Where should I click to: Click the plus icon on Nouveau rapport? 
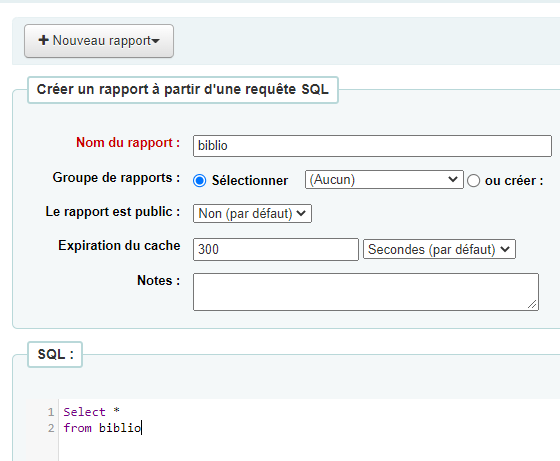[43, 40]
